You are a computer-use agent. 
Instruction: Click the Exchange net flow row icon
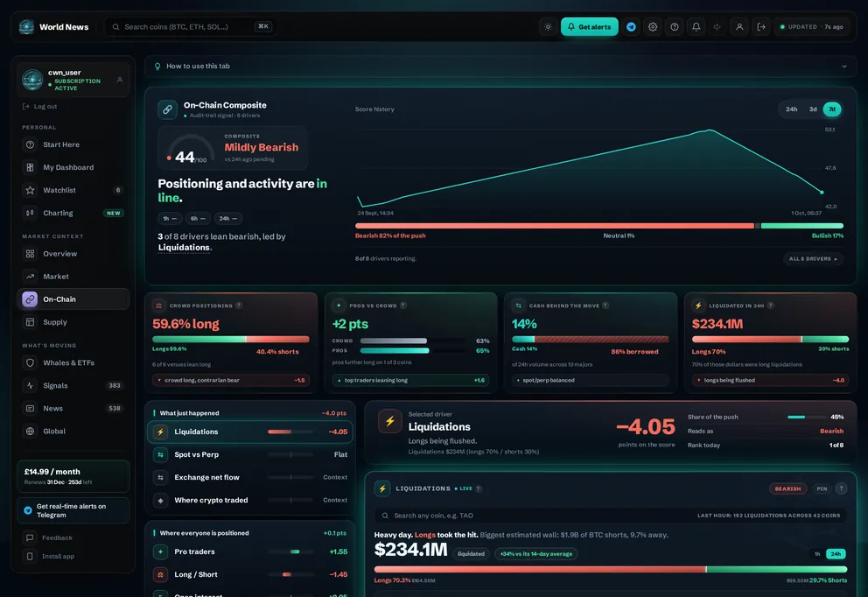click(160, 477)
